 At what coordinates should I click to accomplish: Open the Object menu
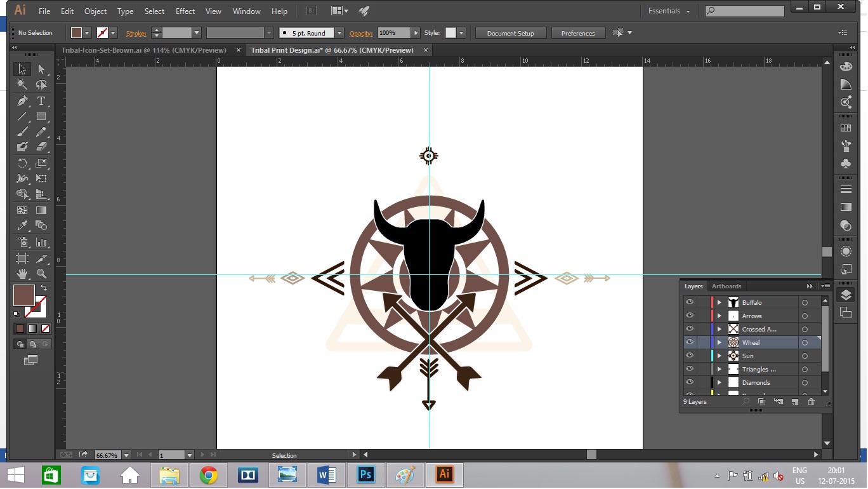(x=96, y=11)
